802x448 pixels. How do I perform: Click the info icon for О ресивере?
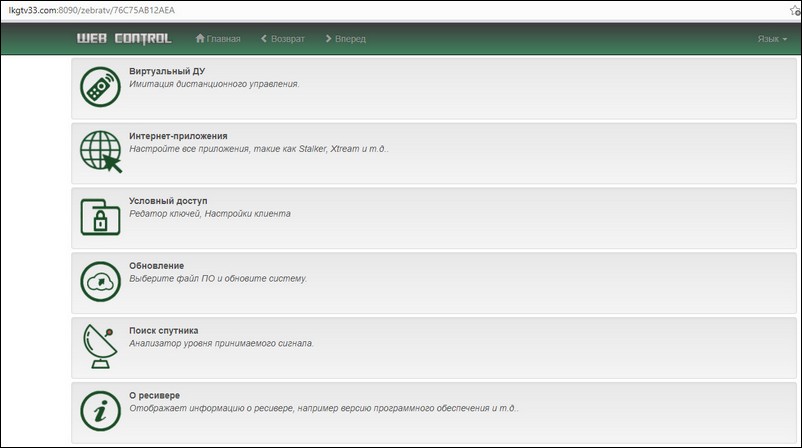(x=100, y=411)
